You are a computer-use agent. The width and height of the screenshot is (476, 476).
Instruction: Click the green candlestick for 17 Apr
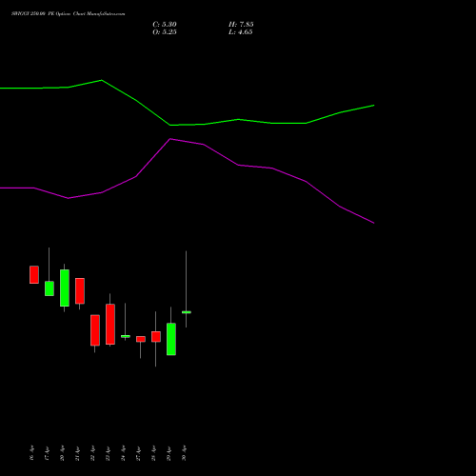(50, 288)
